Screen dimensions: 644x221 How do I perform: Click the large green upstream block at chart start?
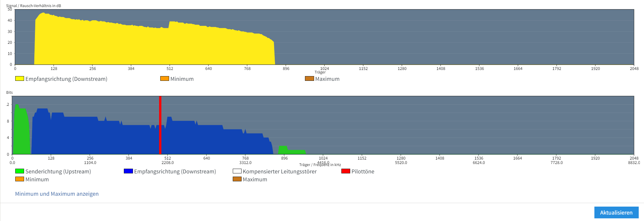pyautogui.click(x=21, y=132)
